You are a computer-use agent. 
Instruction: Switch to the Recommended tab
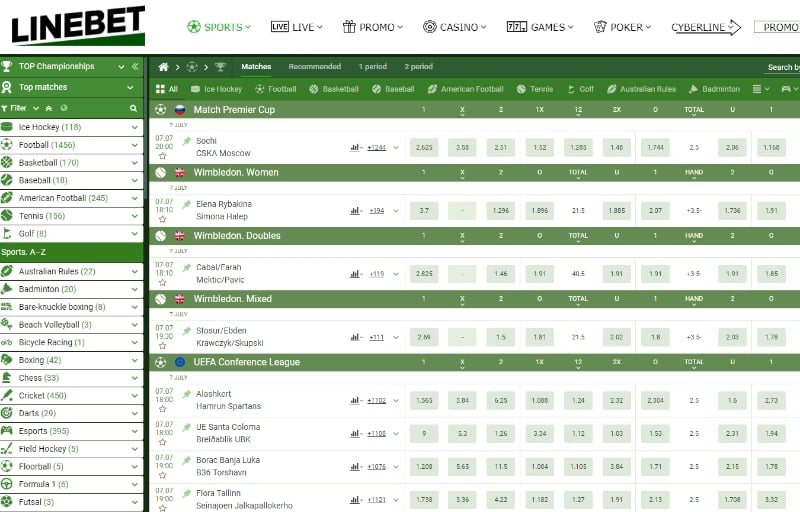click(x=315, y=67)
